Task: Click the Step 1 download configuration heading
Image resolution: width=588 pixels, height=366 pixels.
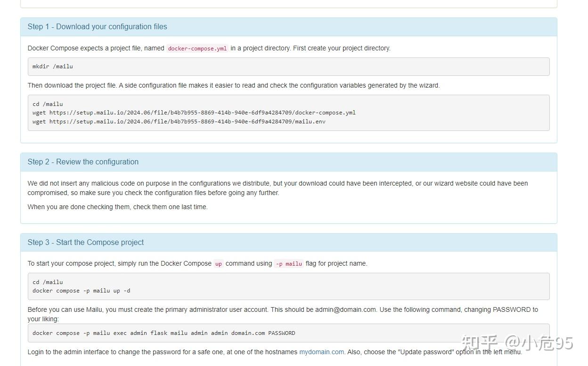Action: (97, 27)
